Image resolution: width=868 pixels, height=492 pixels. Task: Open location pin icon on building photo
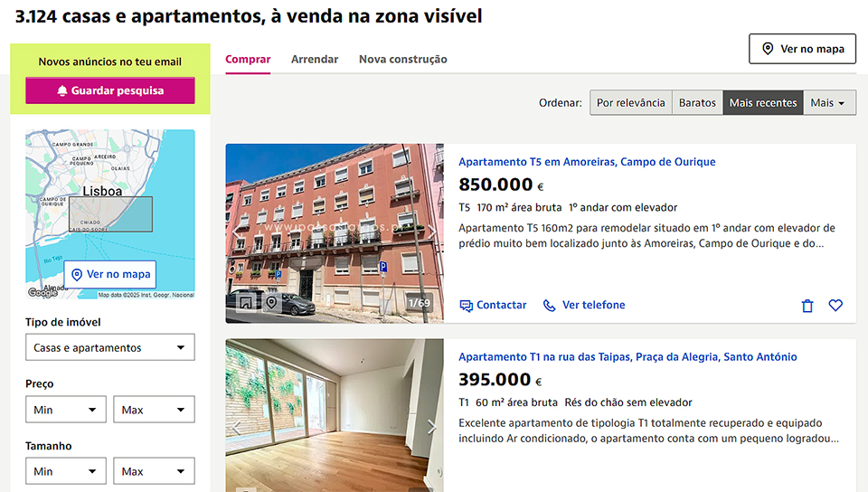click(x=271, y=303)
